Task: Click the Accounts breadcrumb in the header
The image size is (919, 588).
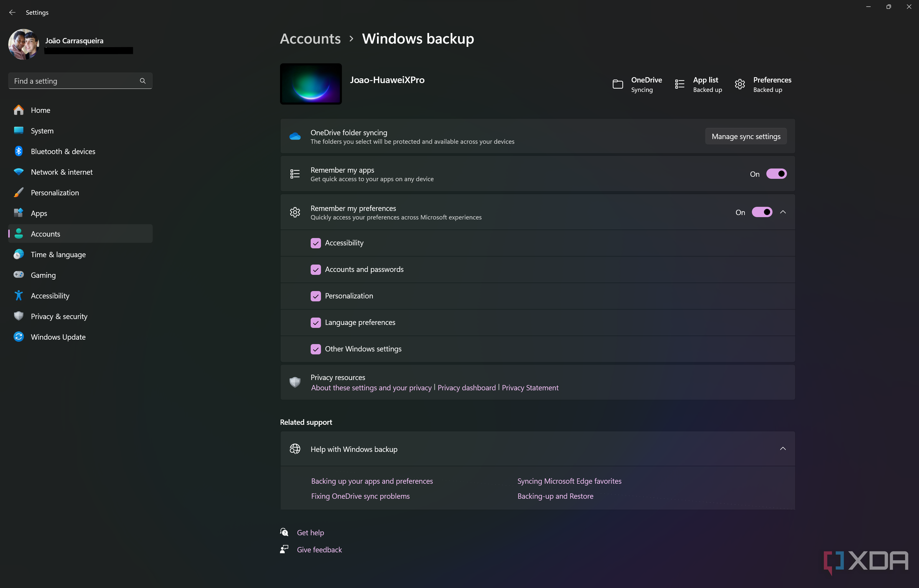Action: [x=310, y=39]
